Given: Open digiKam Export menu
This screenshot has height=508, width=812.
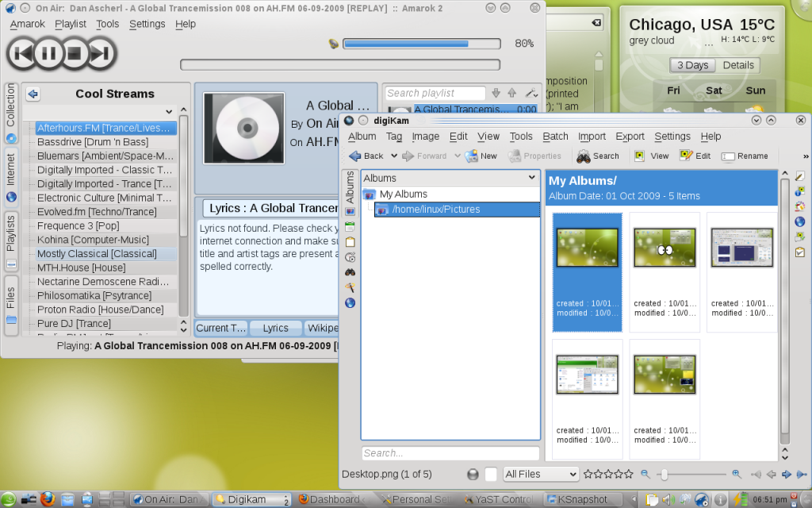Looking at the screenshot, I should (x=630, y=137).
